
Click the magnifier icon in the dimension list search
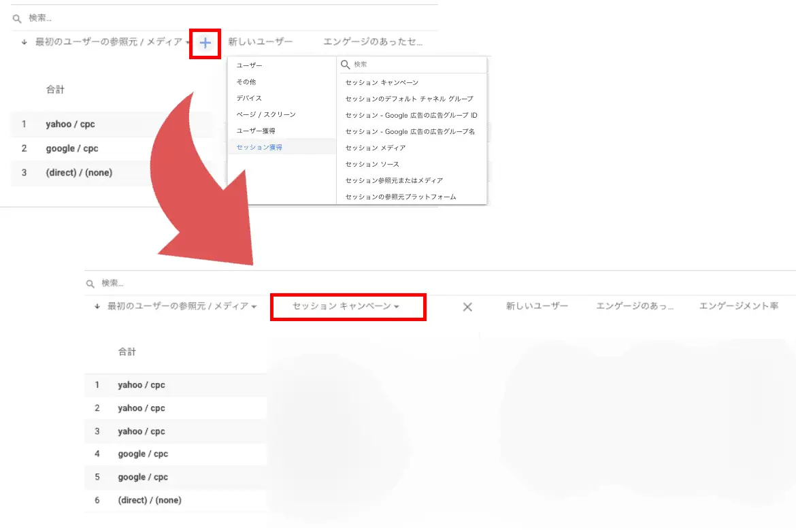[x=344, y=64]
